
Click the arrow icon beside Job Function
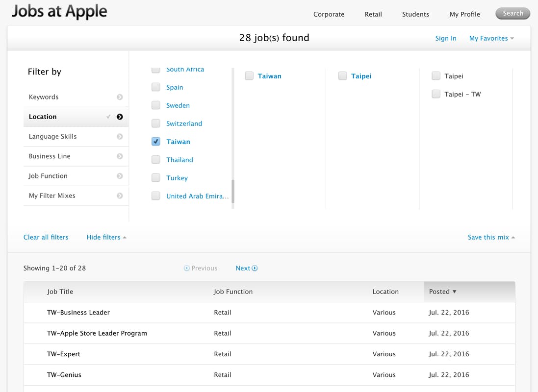coord(120,176)
